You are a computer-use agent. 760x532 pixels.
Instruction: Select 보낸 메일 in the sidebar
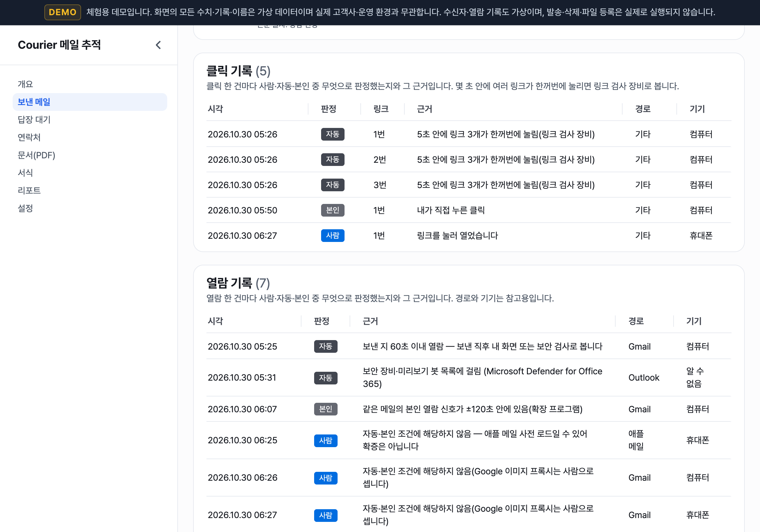pos(90,102)
